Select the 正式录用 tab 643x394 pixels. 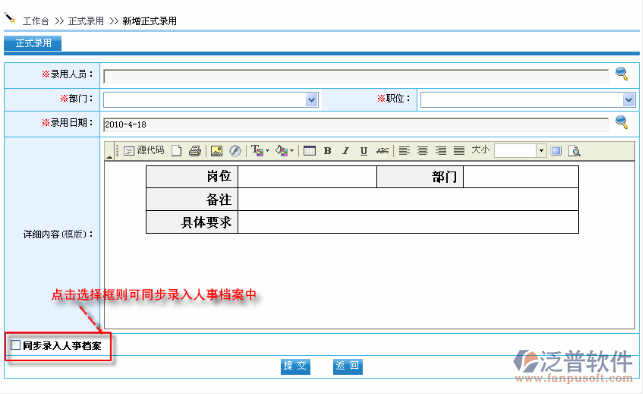tap(33, 43)
